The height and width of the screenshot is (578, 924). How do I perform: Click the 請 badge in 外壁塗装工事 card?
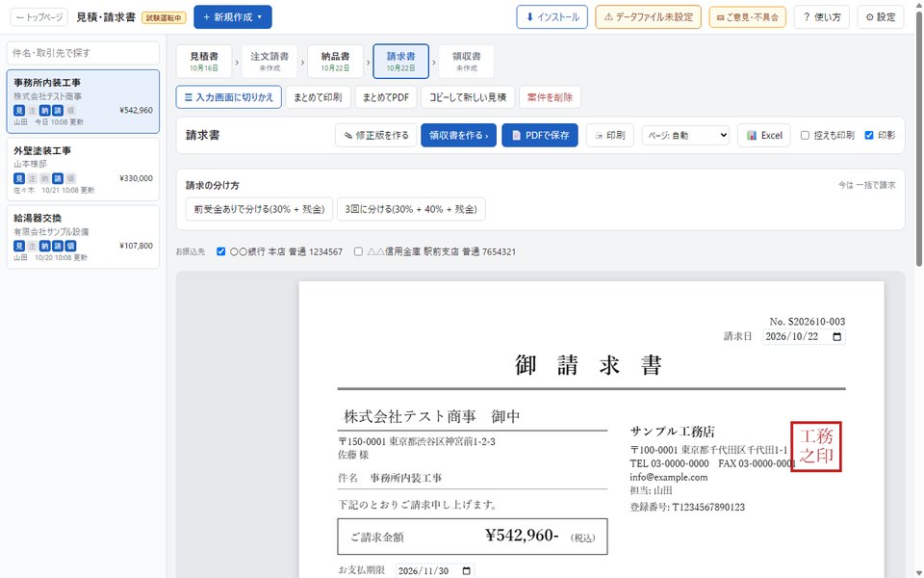58,178
